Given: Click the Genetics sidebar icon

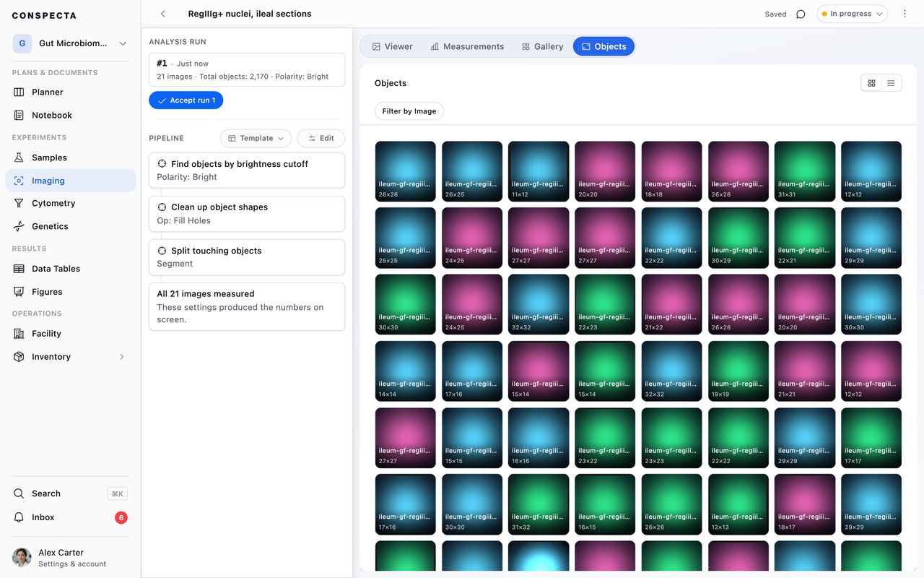Looking at the screenshot, I should [x=19, y=226].
